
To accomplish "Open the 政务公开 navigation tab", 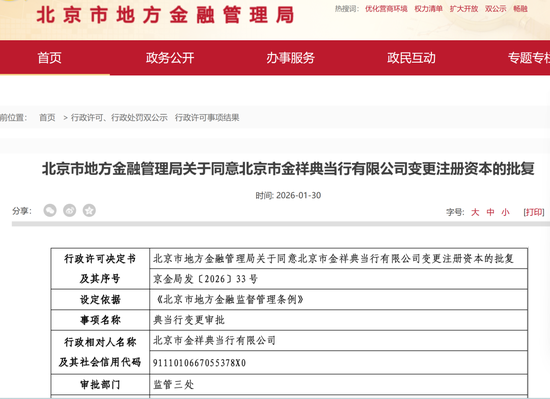I will point(170,58).
